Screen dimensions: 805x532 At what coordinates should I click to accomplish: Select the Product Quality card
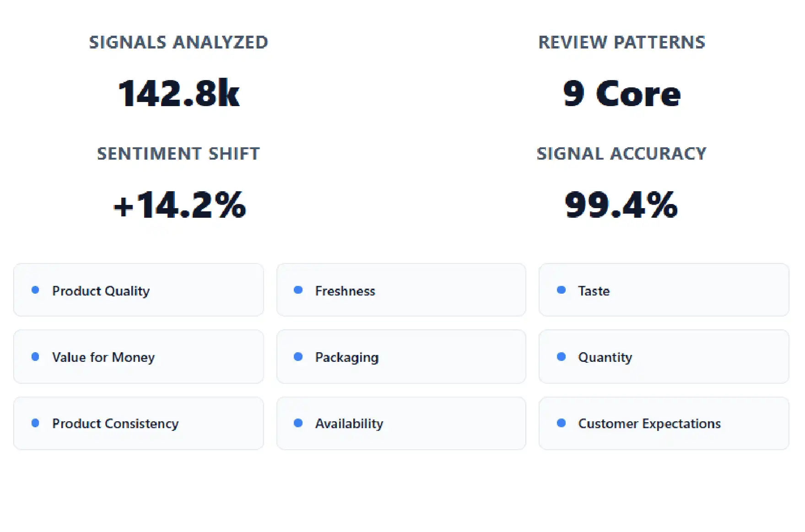tap(139, 290)
